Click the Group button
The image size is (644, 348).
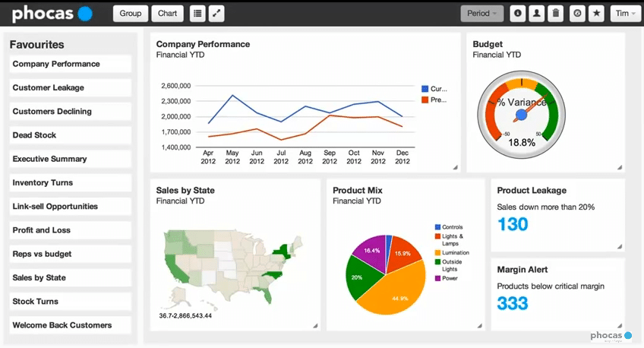[x=131, y=14]
